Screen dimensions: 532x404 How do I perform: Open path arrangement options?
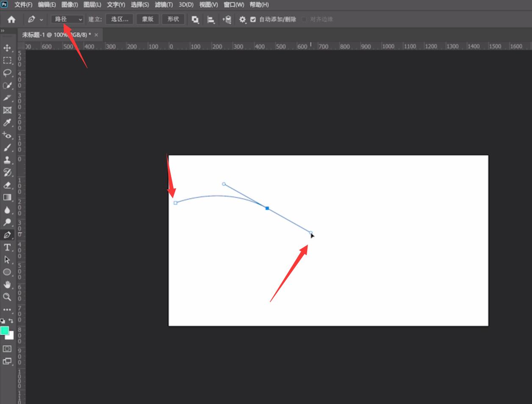click(x=227, y=19)
